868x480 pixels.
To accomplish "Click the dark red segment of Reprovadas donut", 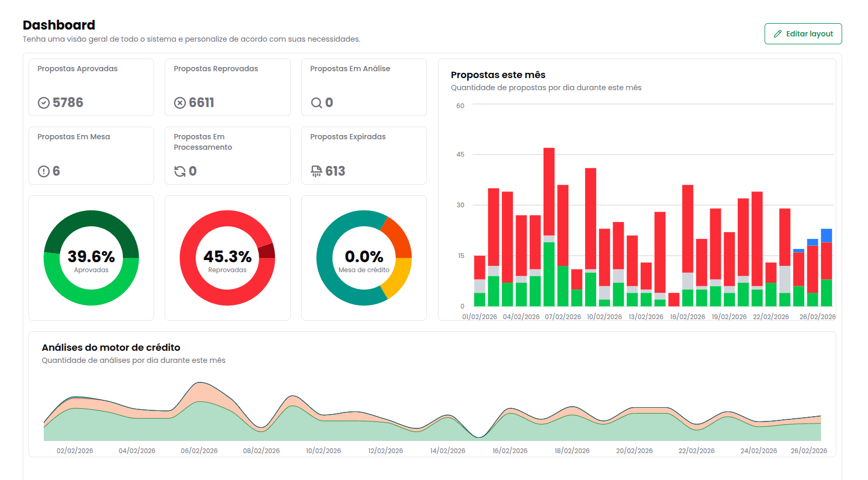I will click(267, 251).
